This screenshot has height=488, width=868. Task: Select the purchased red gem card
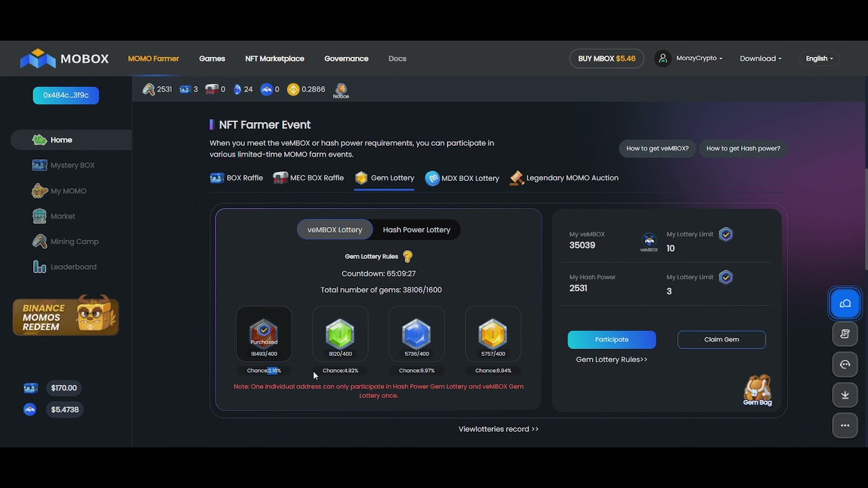[x=264, y=333]
